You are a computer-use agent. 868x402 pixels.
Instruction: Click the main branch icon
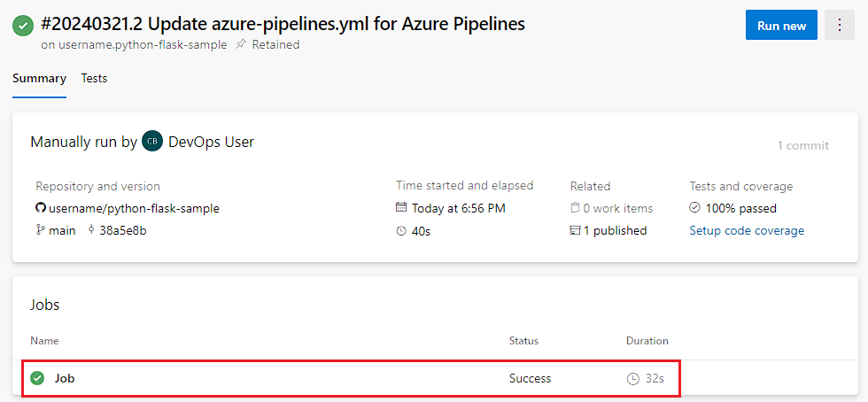[x=40, y=231]
